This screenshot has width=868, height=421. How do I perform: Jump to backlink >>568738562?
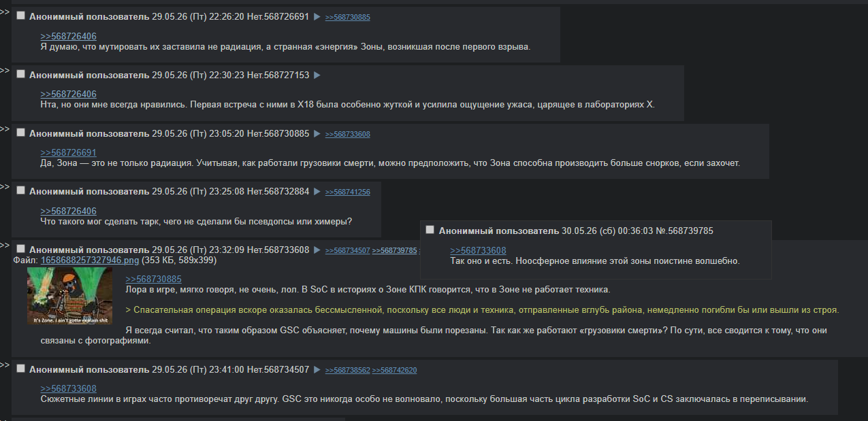point(348,371)
